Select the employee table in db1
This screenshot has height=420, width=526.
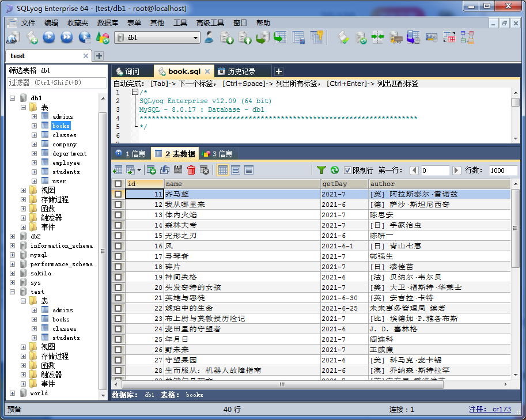(x=66, y=162)
